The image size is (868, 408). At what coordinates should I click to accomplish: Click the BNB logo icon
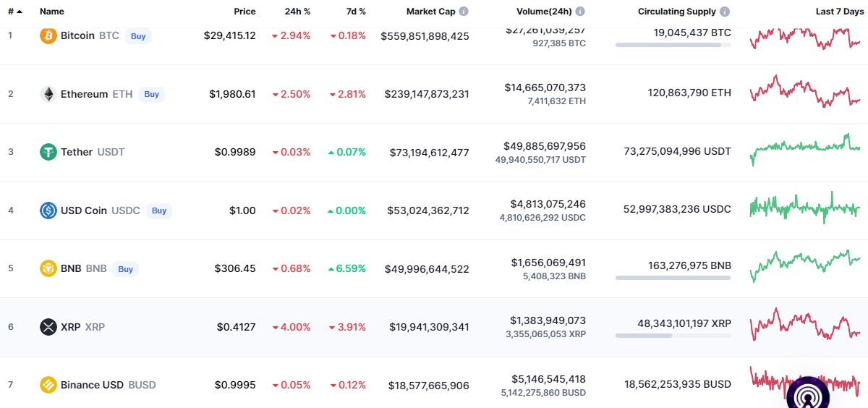[48, 268]
